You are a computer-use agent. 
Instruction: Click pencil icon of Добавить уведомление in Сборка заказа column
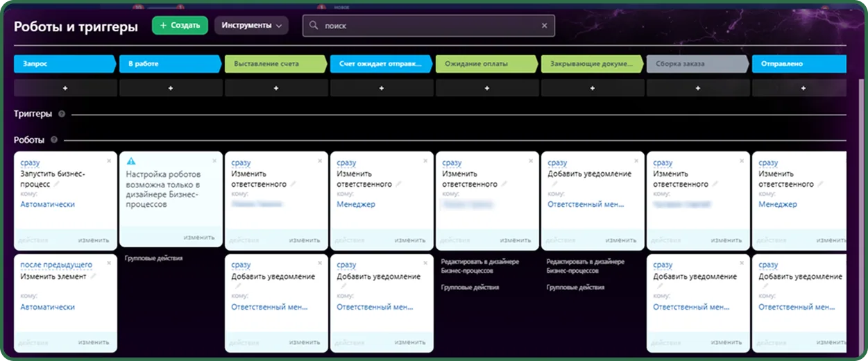click(x=660, y=285)
